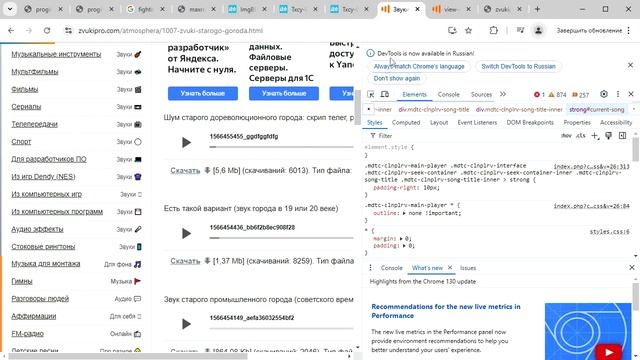
Task: Reload the page with the refresh icon
Action: pyautogui.click(x=47, y=31)
